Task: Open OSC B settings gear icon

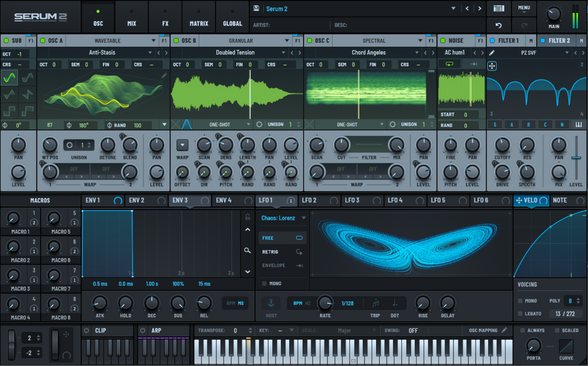Action: point(259,124)
